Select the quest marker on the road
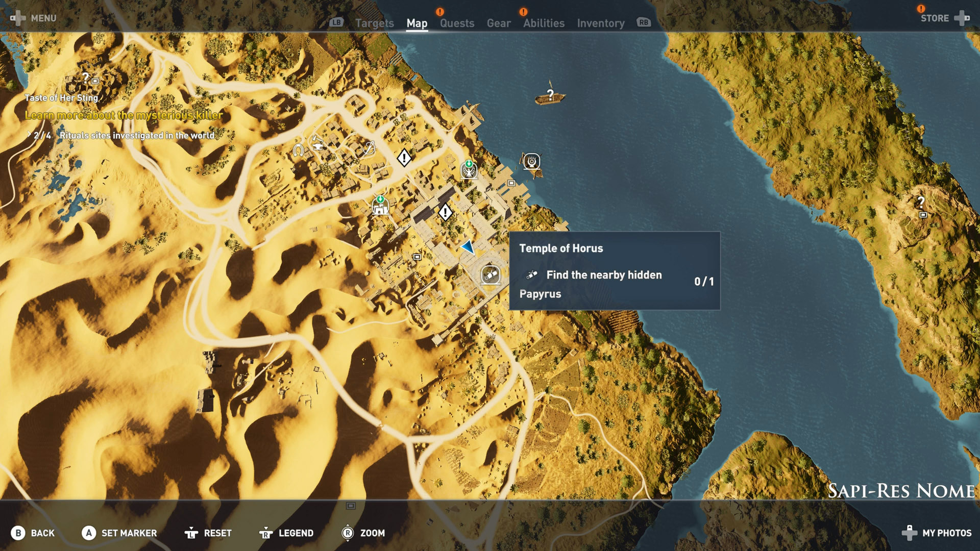Image resolution: width=980 pixels, height=551 pixels. click(404, 158)
